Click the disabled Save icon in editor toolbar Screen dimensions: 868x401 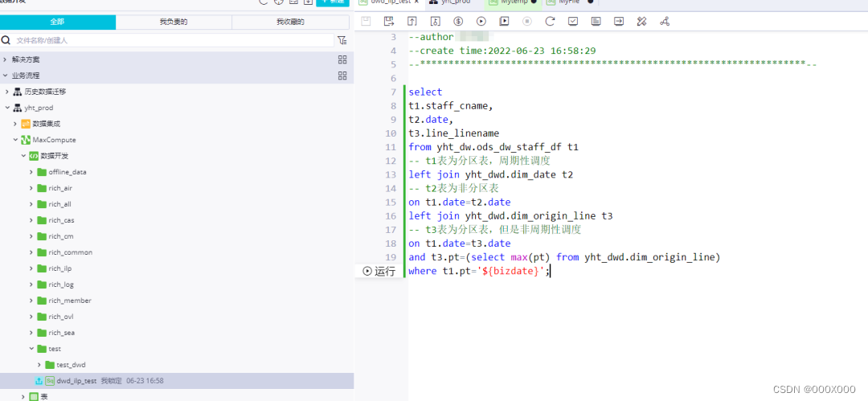tap(366, 22)
